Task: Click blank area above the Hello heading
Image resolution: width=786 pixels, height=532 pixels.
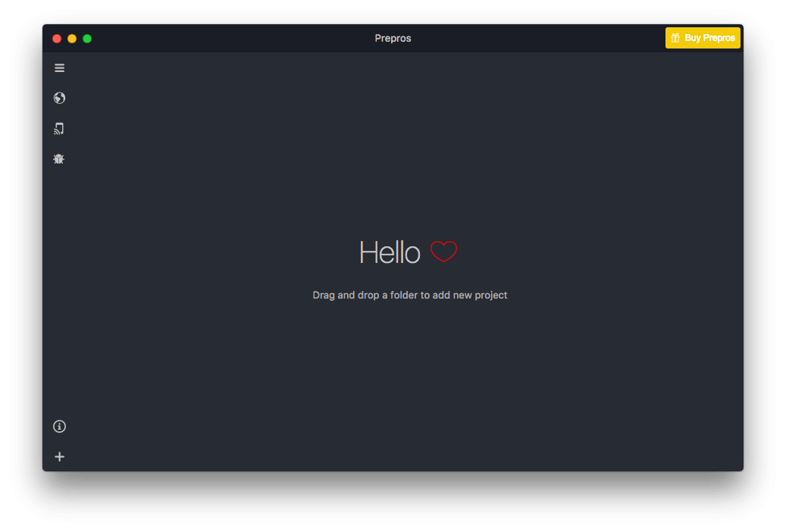Action: [x=409, y=152]
